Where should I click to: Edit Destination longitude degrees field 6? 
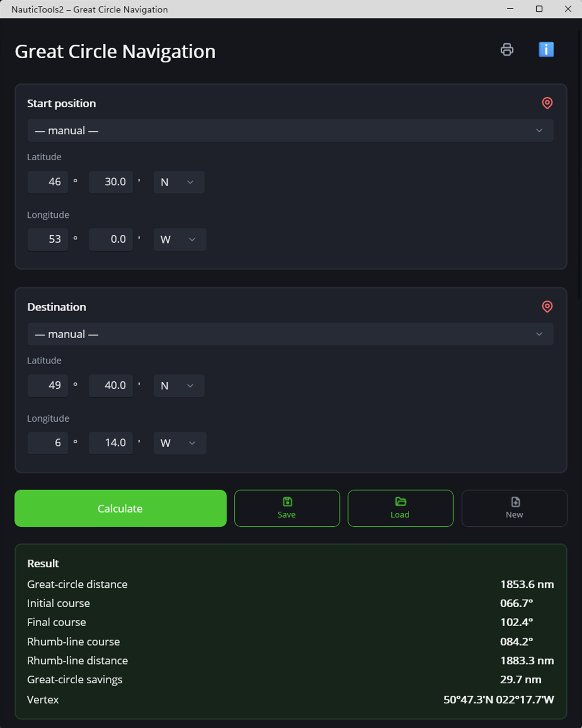48,443
